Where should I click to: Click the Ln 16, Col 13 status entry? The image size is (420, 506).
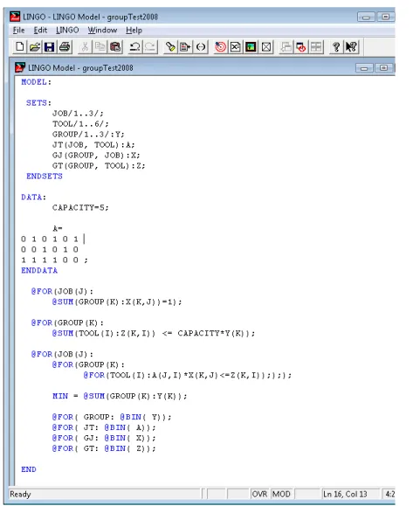pos(345,494)
